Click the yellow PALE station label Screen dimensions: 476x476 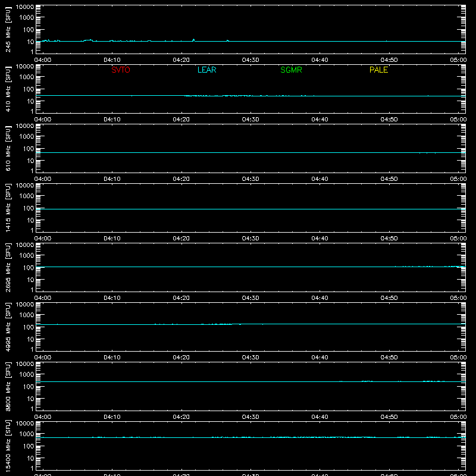(378, 70)
